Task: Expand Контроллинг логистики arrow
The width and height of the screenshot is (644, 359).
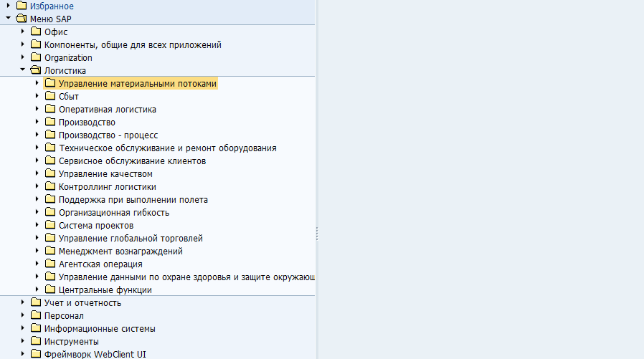Action: coord(37,186)
